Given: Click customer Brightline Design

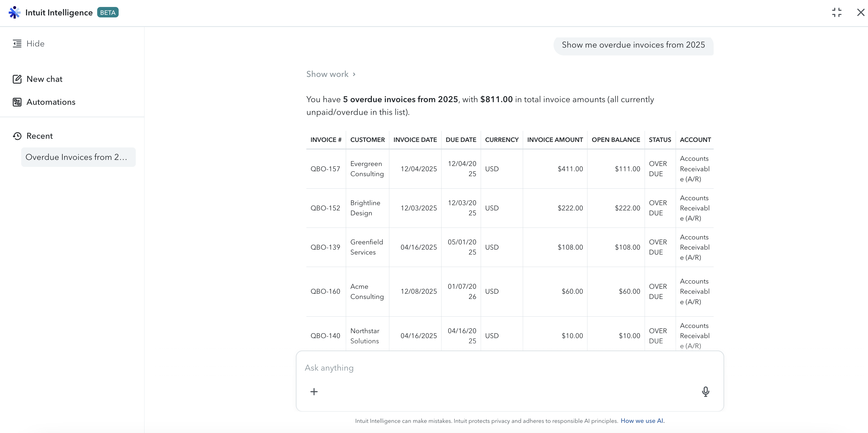Looking at the screenshot, I should point(365,208).
